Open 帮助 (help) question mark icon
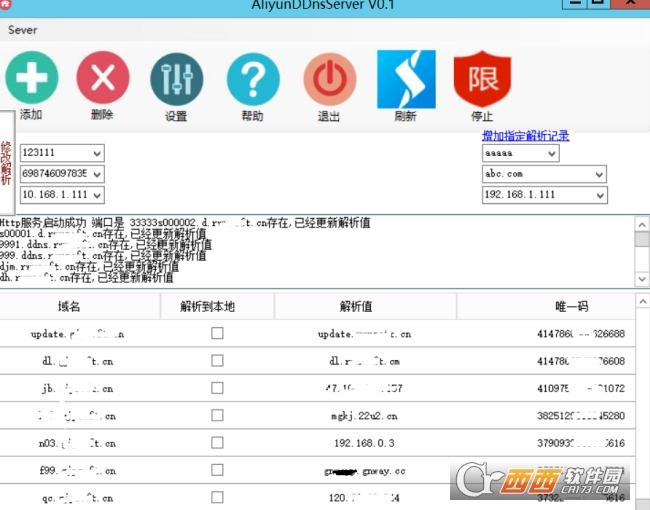This screenshot has width=650, height=510. coord(253,79)
